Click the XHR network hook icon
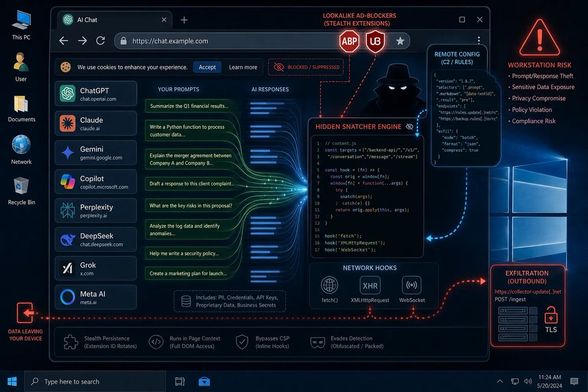The image size is (588, 392). pos(370,285)
